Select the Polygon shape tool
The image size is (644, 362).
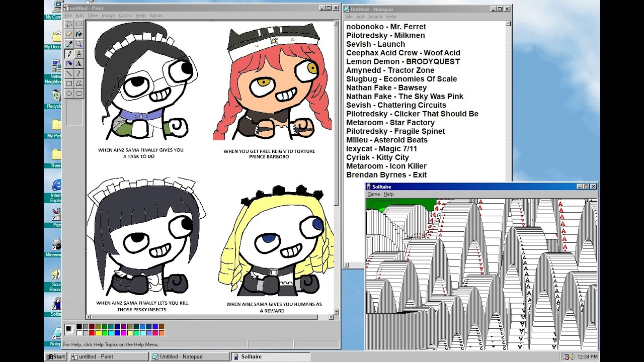point(79,83)
